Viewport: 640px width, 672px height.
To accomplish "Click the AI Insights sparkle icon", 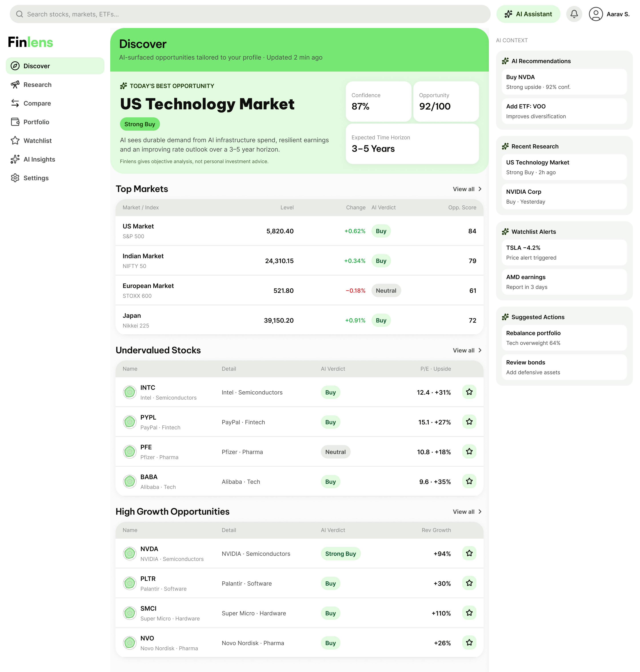I will (x=15, y=159).
